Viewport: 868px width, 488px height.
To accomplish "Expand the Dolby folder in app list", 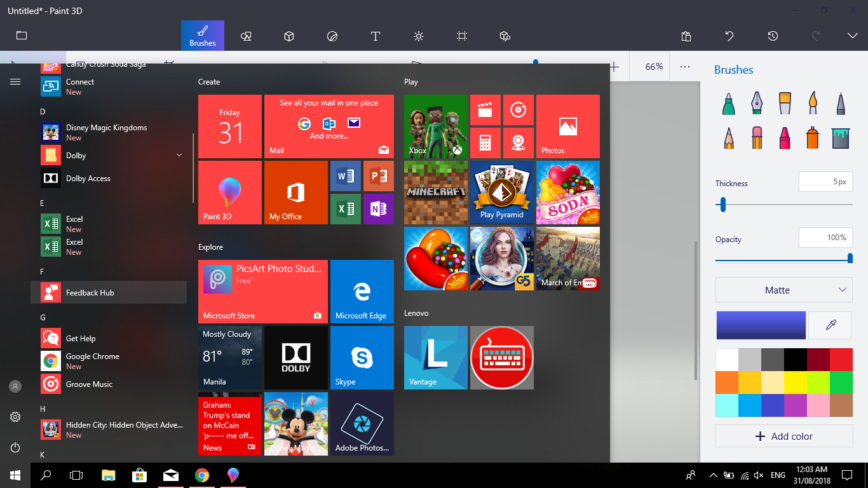I will [x=179, y=155].
